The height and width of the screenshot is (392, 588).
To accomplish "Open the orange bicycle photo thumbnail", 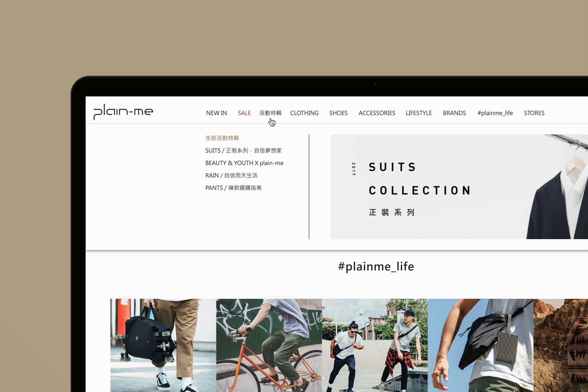I will (269, 345).
